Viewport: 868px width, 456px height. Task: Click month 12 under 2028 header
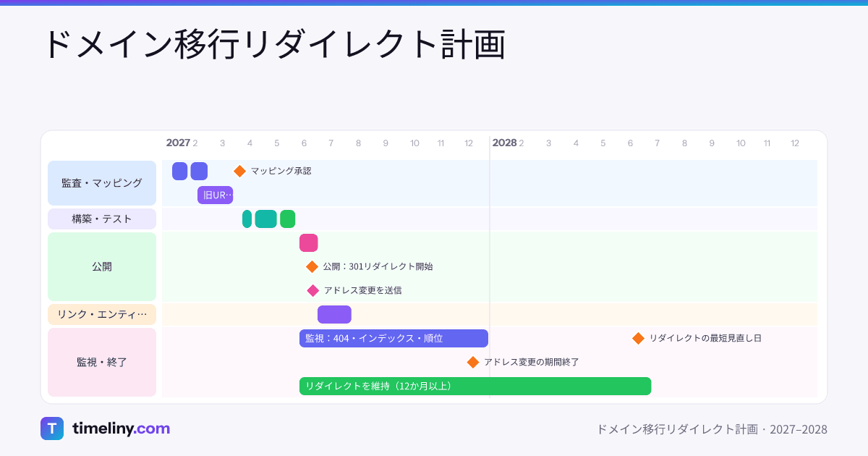tap(795, 143)
